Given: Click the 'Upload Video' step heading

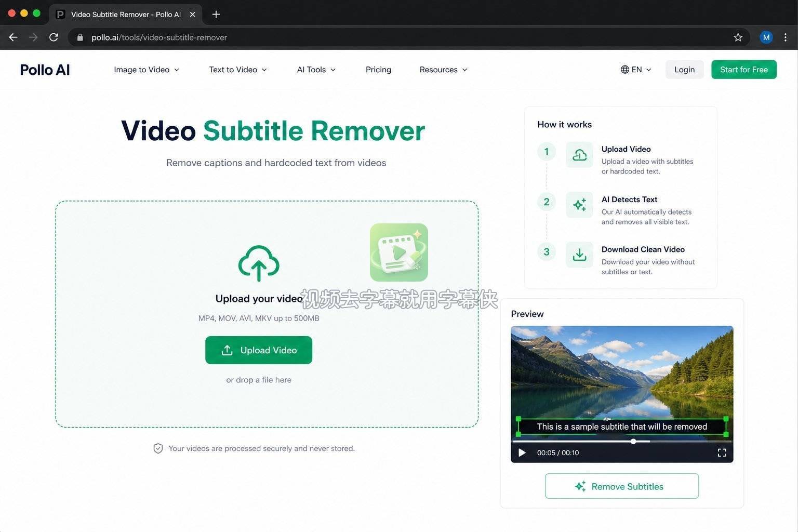Looking at the screenshot, I should coord(626,149).
